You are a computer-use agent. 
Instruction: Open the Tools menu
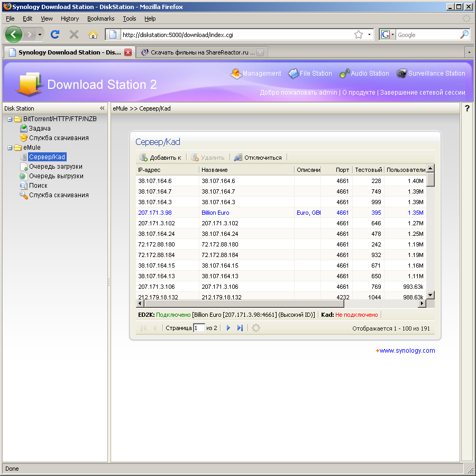pos(130,19)
